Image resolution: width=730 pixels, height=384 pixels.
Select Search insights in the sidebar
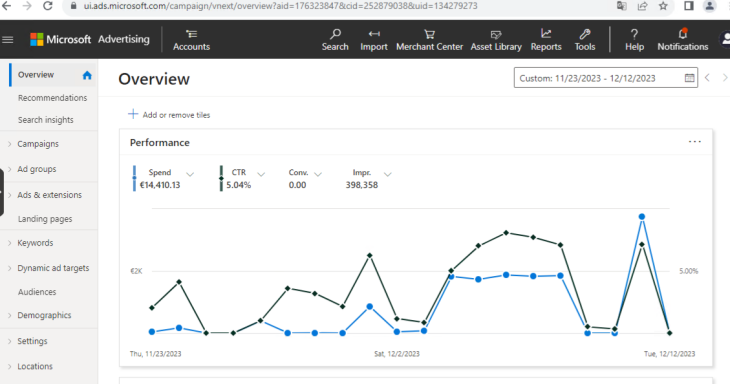pos(46,120)
